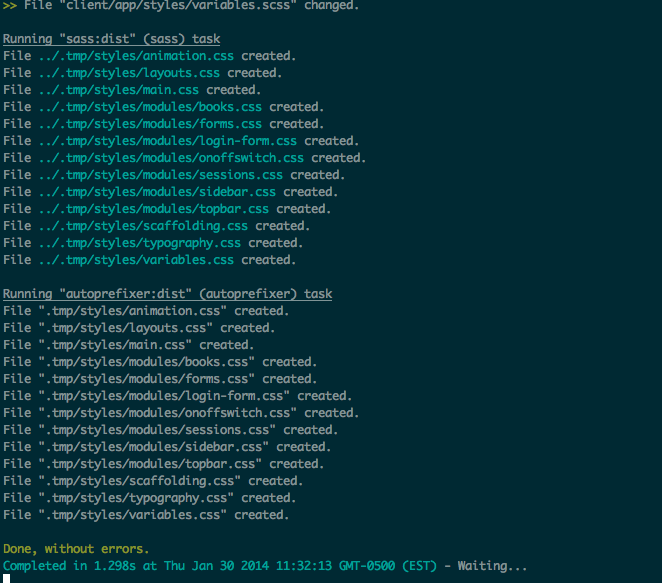The image size is (662, 583).
Task: Click the ../.tmp/styles/main.css path
Action: (x=119, y=90)
